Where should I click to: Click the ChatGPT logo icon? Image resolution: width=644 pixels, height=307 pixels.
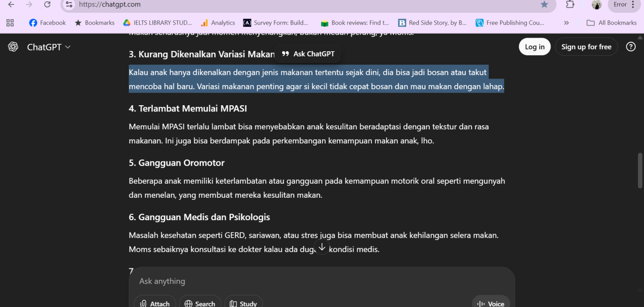13,47
